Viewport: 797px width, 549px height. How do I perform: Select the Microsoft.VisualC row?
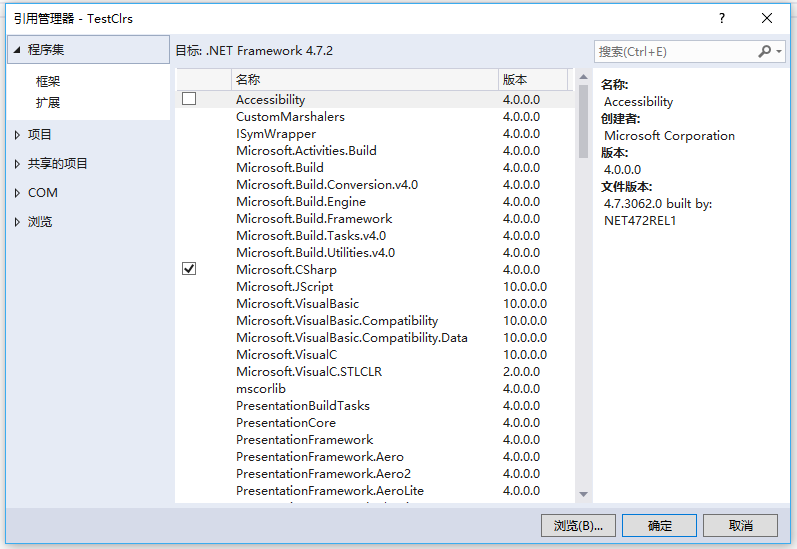[x=375, y=355]
